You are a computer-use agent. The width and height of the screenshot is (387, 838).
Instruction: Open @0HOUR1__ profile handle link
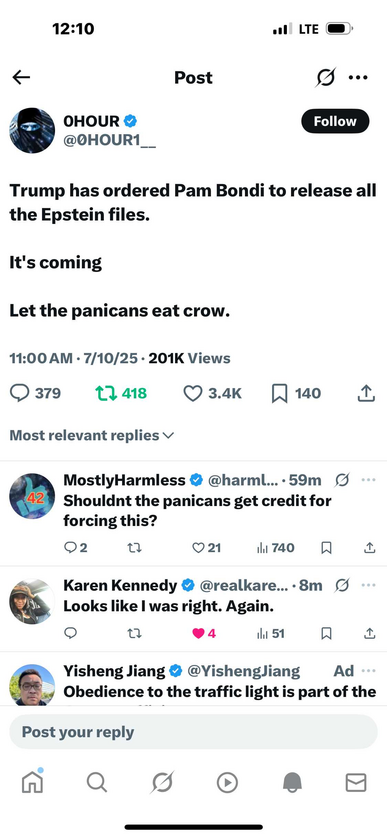point(110,141)
